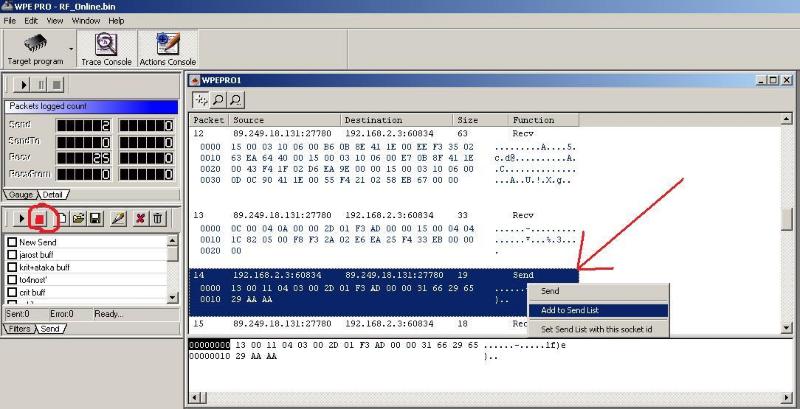
Task: Open the Trace Console
Action: pyautogui.click(x=106, y=48)
